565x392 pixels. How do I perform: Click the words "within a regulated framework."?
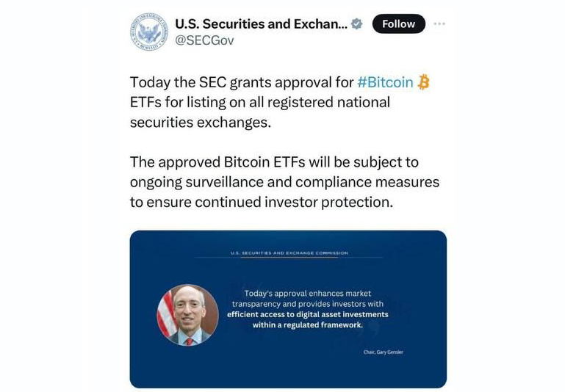coord(308,324)
